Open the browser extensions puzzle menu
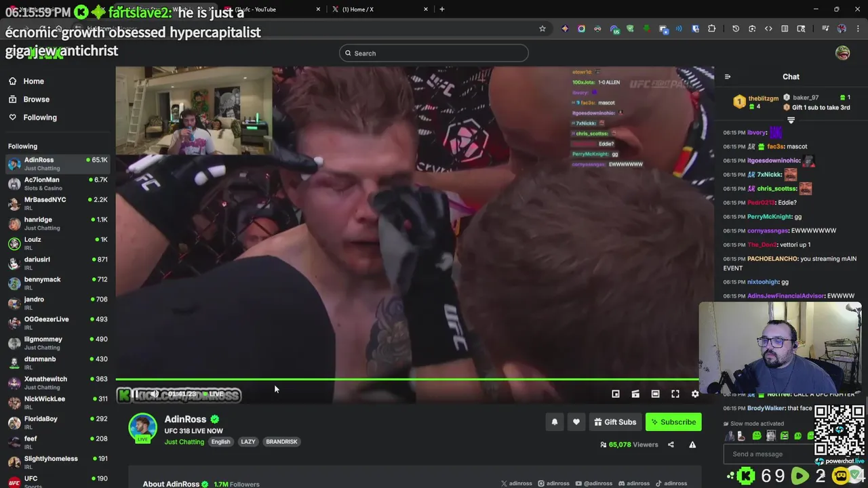Screen dimensions: 868x488 pyautogui.click(x=711, y=28)
